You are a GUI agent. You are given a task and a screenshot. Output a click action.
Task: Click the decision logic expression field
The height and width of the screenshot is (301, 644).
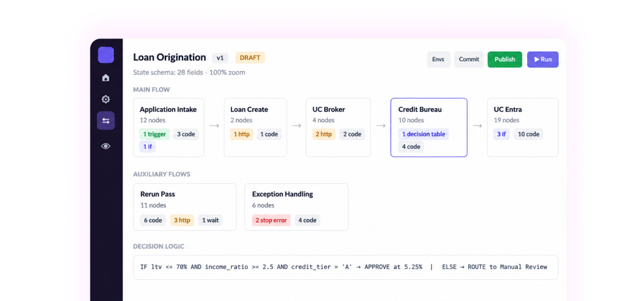(x=346, y=267)
